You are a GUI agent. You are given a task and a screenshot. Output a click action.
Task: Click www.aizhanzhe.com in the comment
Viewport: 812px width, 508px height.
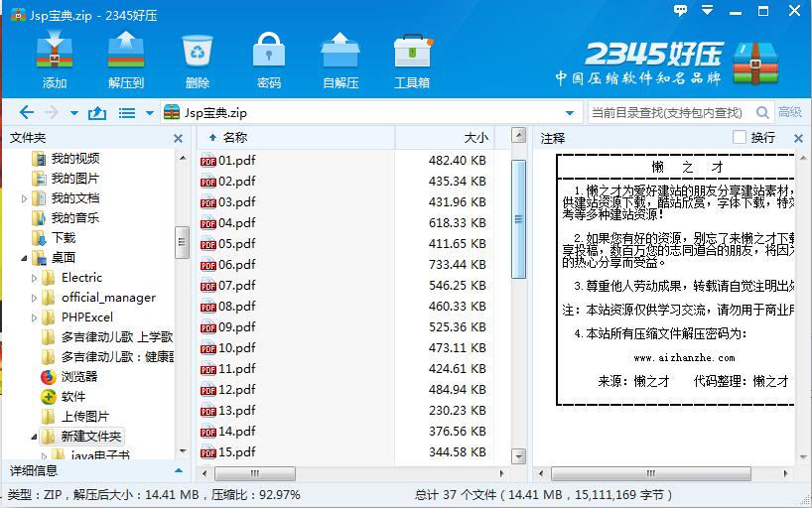[x=684, y=358]
